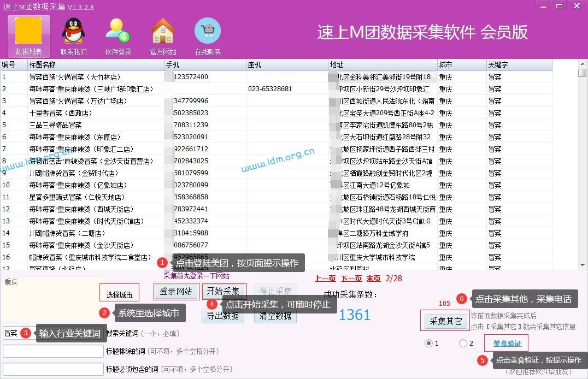The height and width of the screenshot is (379, 588).
Task: Click the table scrollbar up arrow
Action: [x=583, y=63]
